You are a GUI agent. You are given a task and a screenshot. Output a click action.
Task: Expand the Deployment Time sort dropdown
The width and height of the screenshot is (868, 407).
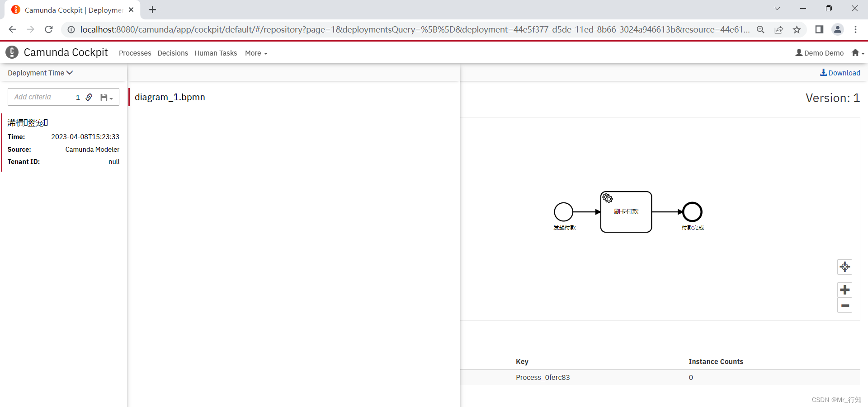pyautogui.click(x=40, y=73)
